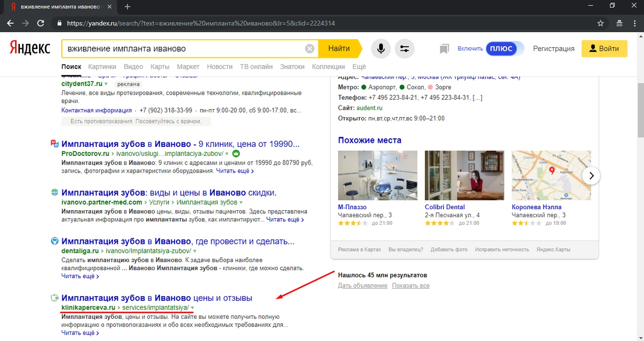The height and width of the screenshot is (341, 644).
Task: Open result Имплантация зубов: виды и цены
Action: coord(169,193)
